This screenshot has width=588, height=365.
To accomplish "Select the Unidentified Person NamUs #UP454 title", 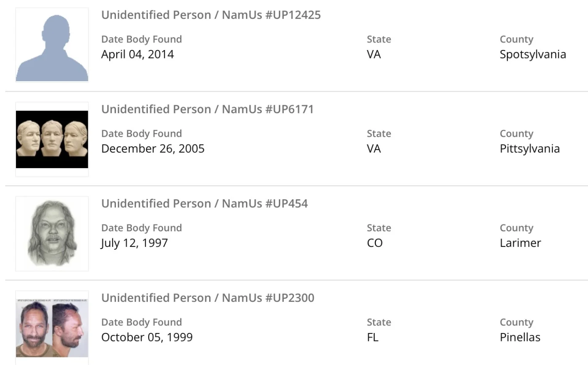I will coord(205,204).
